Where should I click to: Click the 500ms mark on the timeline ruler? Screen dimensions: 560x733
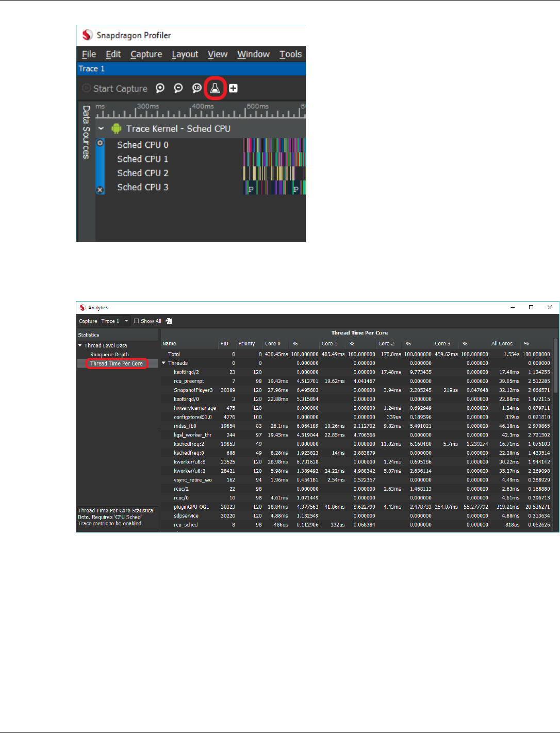click(x=257, y=106)
